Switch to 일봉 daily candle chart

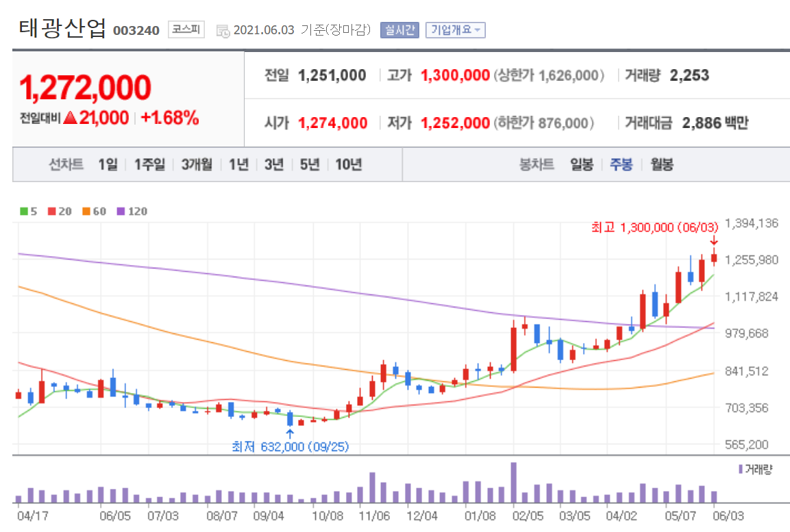(582, 164)
